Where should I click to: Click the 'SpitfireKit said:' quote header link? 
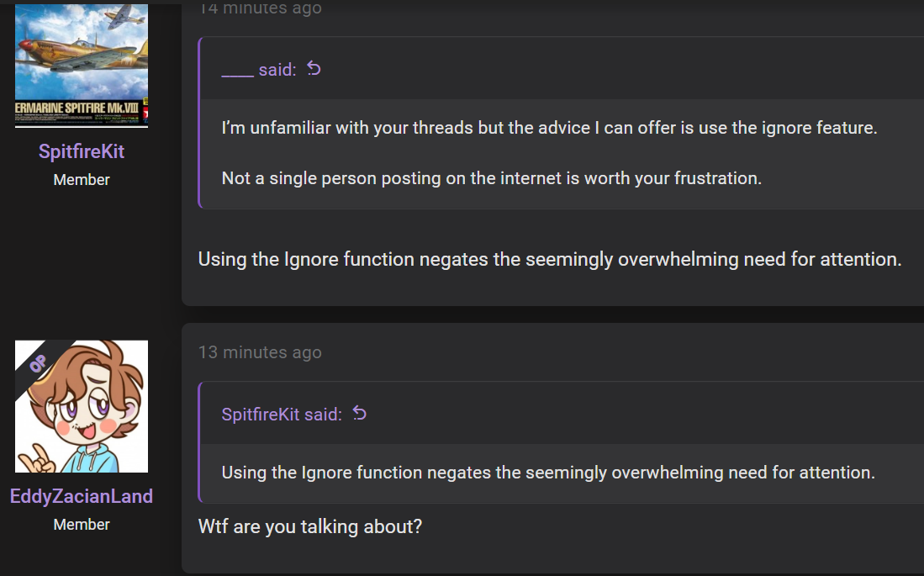281,415
